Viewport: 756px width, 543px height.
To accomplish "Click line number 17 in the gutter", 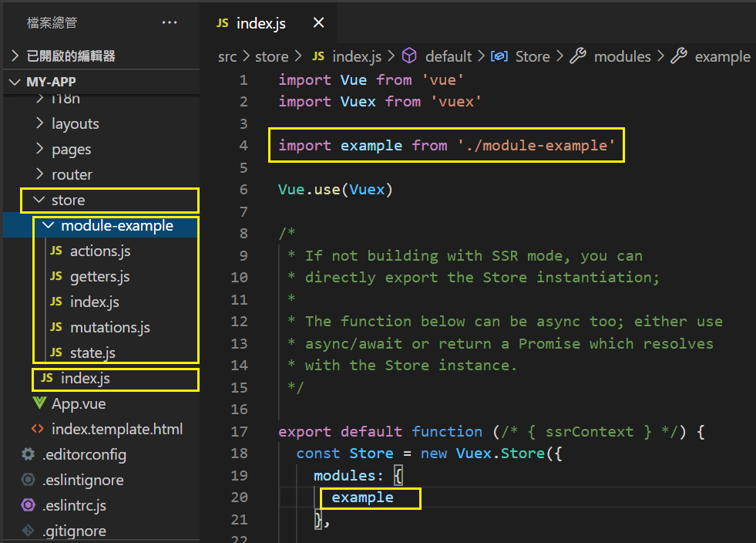I will pyautogui.click(x=240, y=431).
